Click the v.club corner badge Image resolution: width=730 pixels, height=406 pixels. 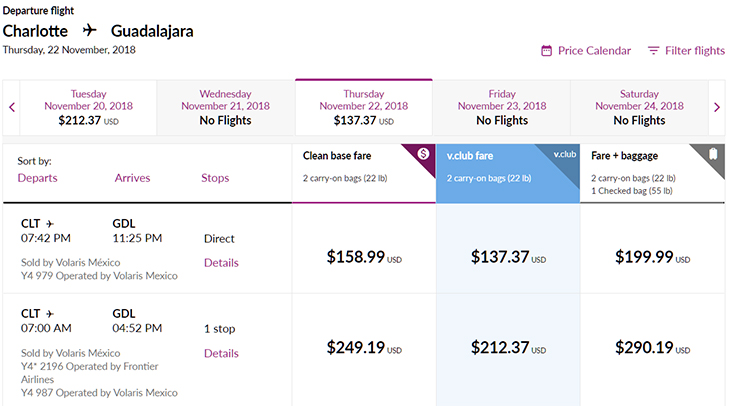pos(564,154)
